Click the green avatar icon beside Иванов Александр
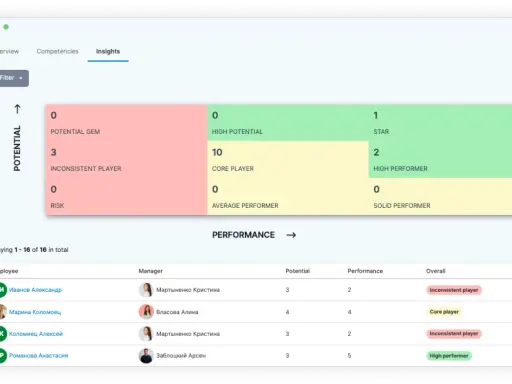This screenshot has width=512, height=384. [x=3, y=290]
